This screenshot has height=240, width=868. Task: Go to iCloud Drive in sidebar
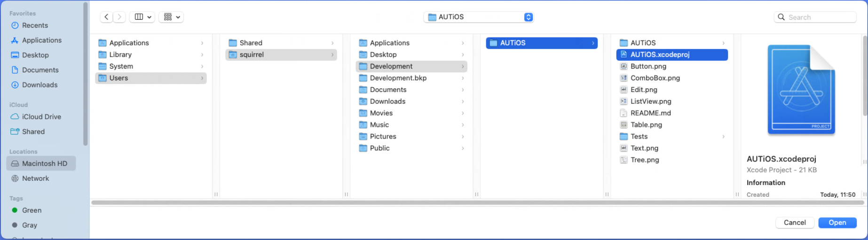(41, 116)
